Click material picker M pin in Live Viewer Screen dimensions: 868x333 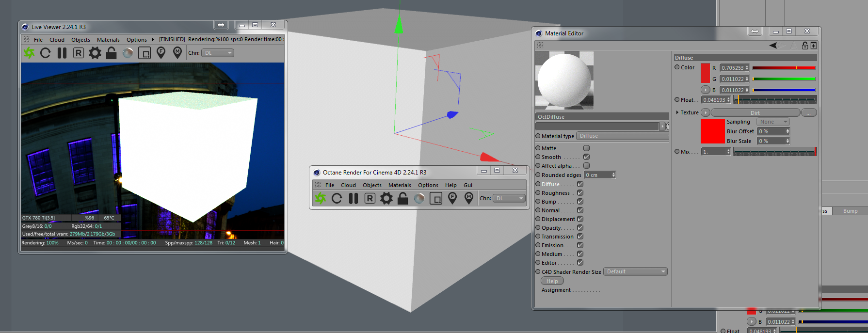(177, 52)
